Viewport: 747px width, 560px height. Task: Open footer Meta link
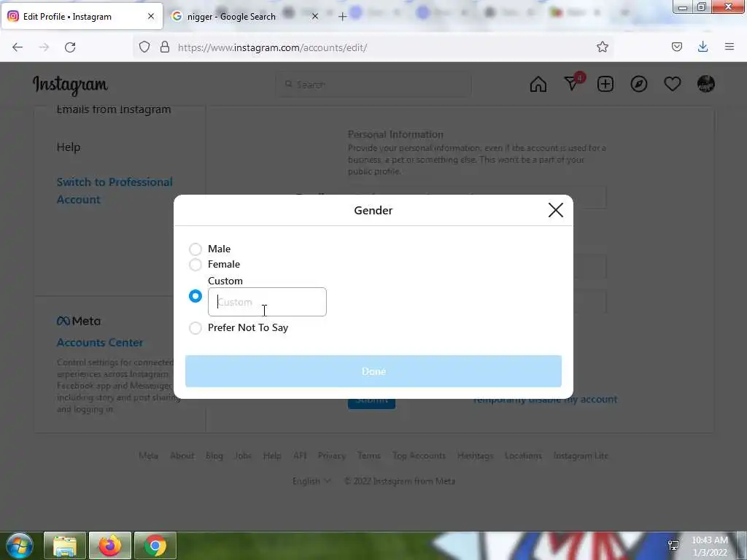pyautogui.click(x=148, y=456)
